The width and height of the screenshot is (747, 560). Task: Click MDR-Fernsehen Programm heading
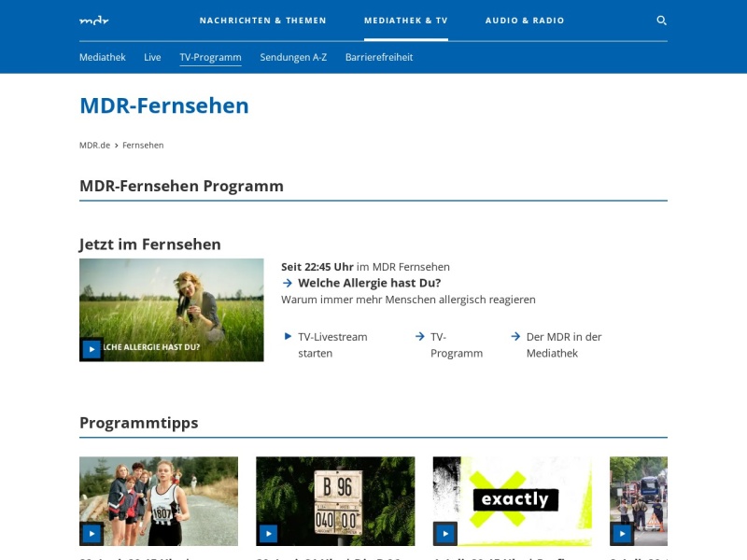(181, 186)
